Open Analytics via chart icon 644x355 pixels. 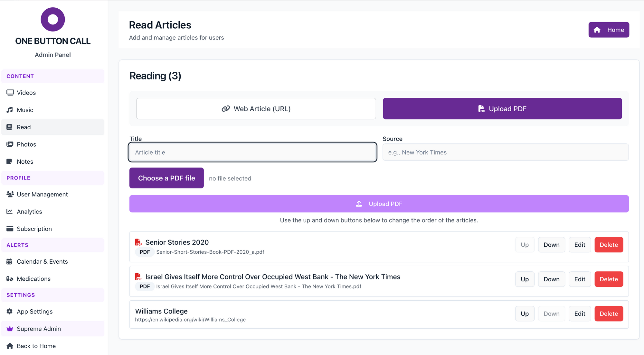pyautogui.click(x=10, y=212)
